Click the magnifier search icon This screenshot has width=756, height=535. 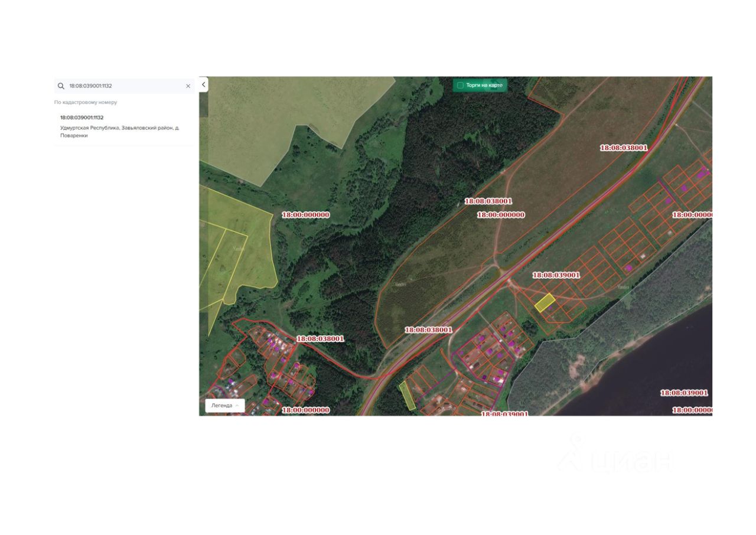61,86
